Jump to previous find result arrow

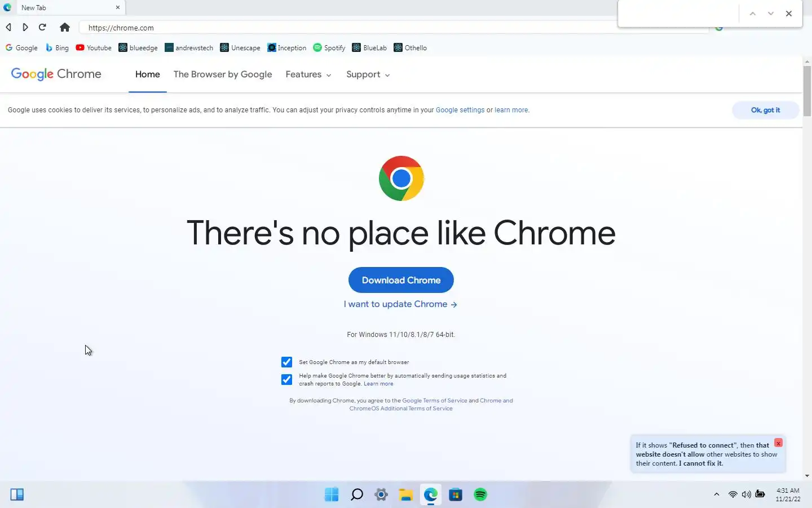752,14
